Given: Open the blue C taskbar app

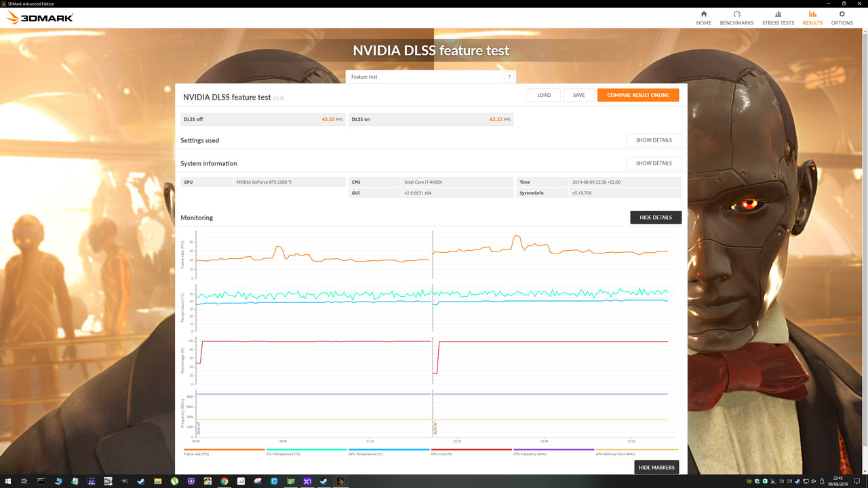Looking at the screenshot, I should (x=274, y=481).
